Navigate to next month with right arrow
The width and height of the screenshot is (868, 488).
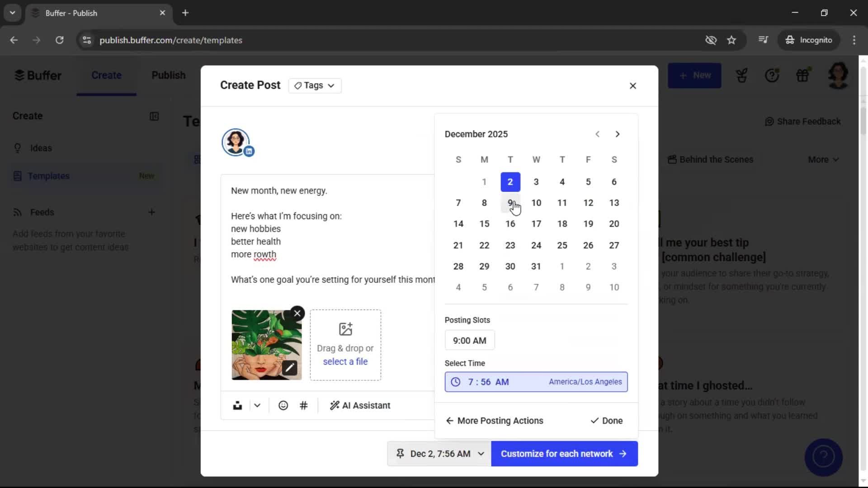tap(618, 134)
